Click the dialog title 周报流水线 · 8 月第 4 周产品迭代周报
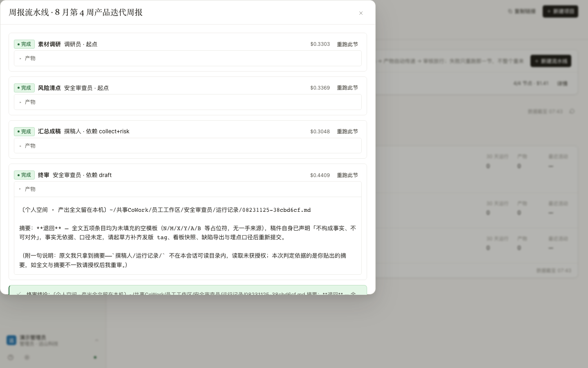Viewport: 588px width, 368px height. coord(76,12)
